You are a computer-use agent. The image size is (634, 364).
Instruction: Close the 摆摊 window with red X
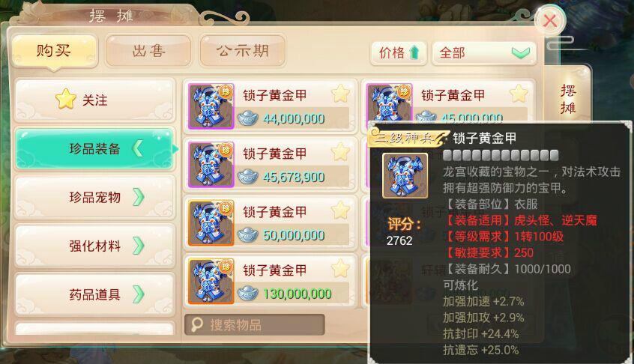(549, 20)
